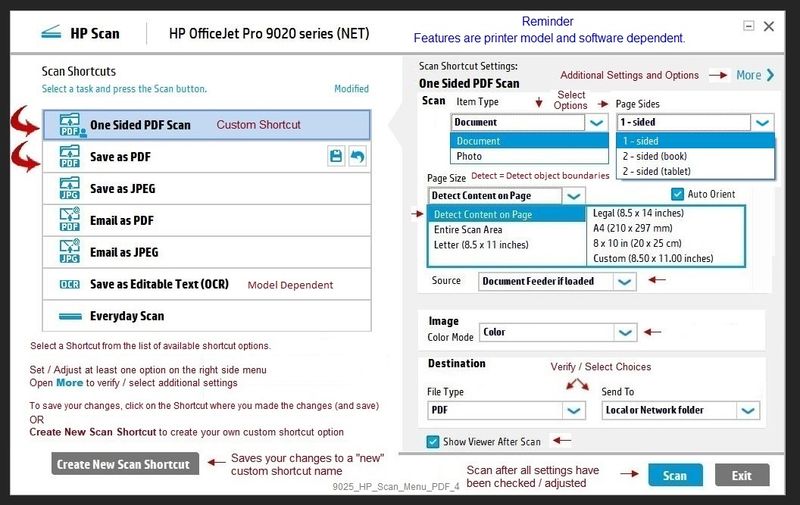Select the Email as PDF shortcut
Image resolution: width=800 pixels, height=505 pixels.
click(207, 220)
